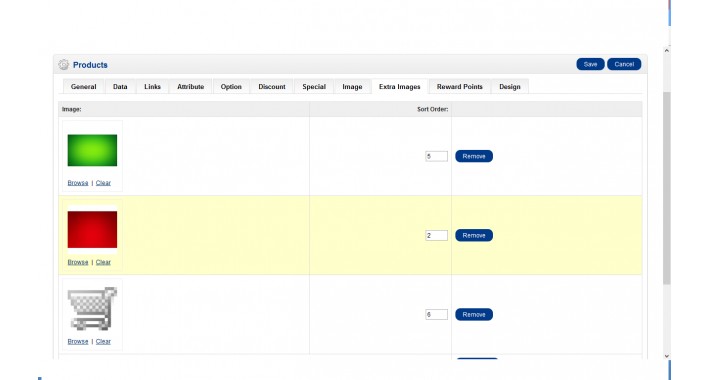710x380 pixels.
Task: Select the Extra Images tab
Action: [x=399, y=87]
